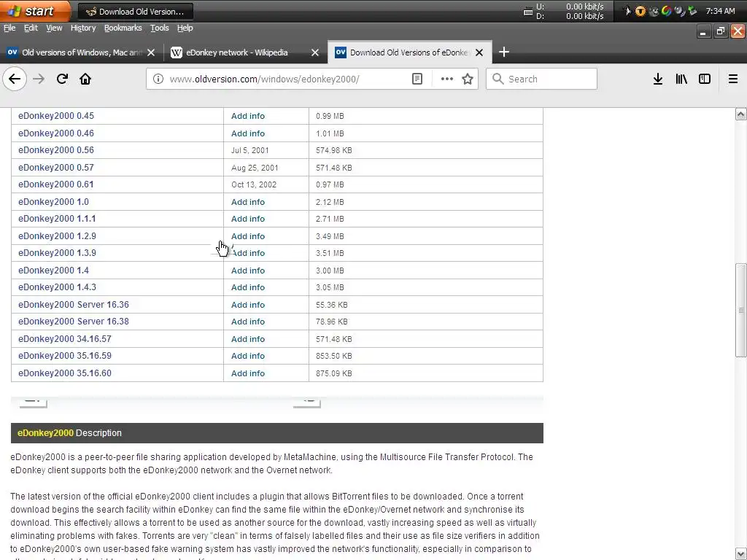Open eDonkey2000 0.57 download link

tap(56, 168)
